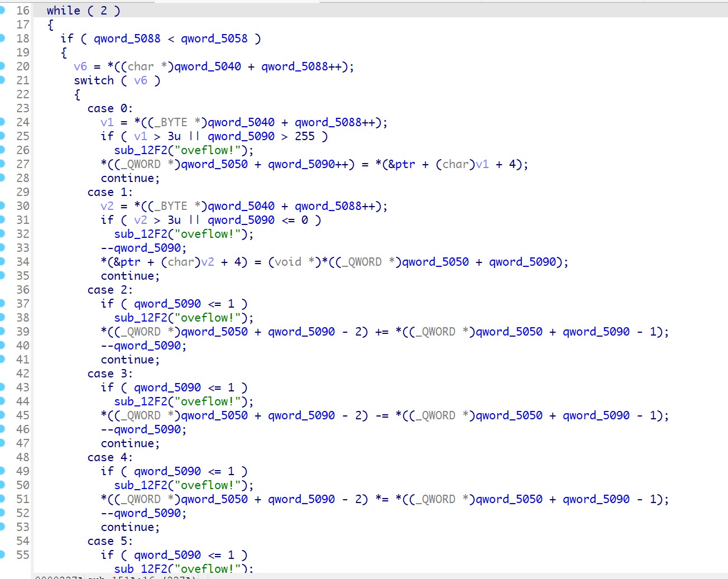728x579 pixels.
Task: Click the blue dot next to line 27
Action: pyautogui.click(x=2, y=164)
